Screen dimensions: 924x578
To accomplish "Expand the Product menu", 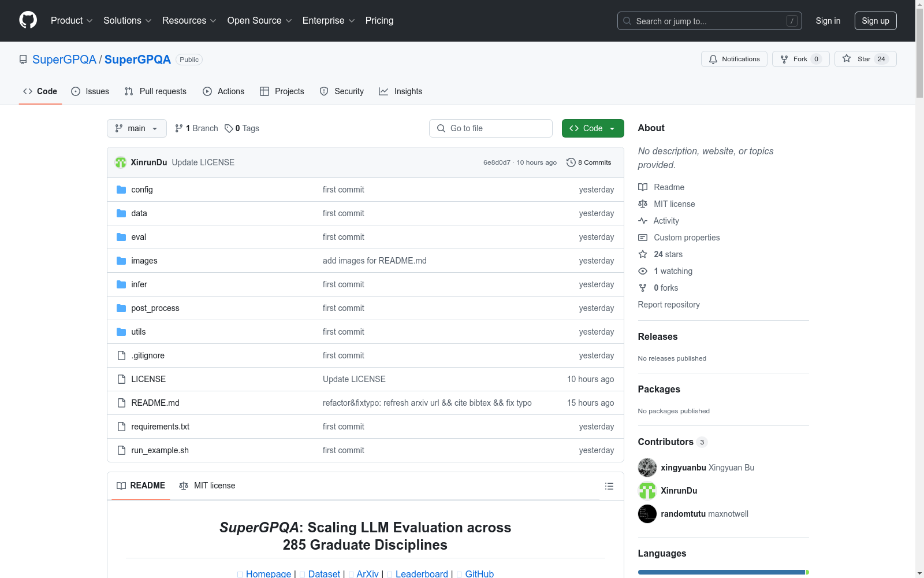I will point(72,21).
